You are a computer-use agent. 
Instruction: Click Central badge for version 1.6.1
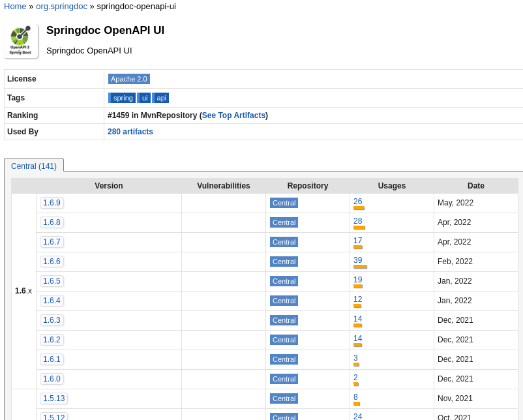coord(284,359)
